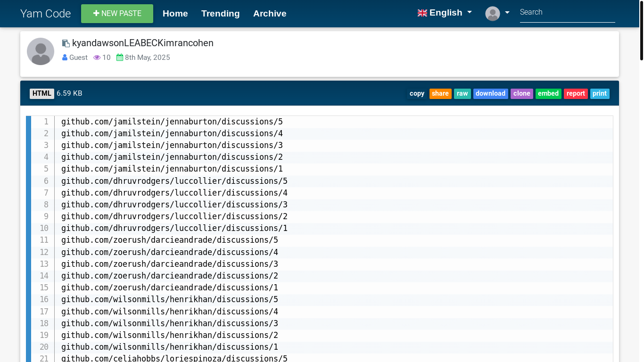
Task: Open the English language dropdown
Action: point(445,13)
